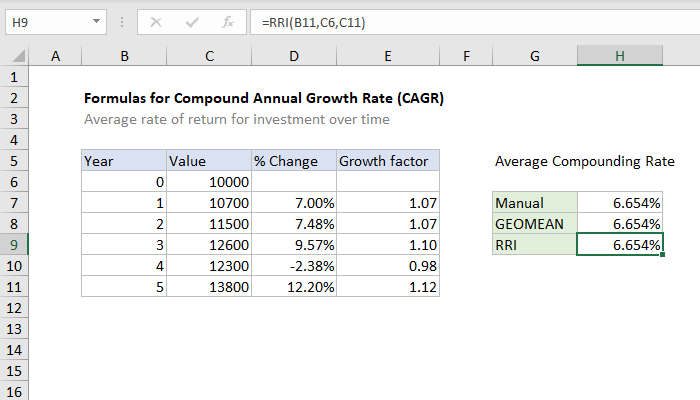Click the formula bar resize dots handle
The height and width of the screenshot is (400, 700).
[x=122, y=22]
